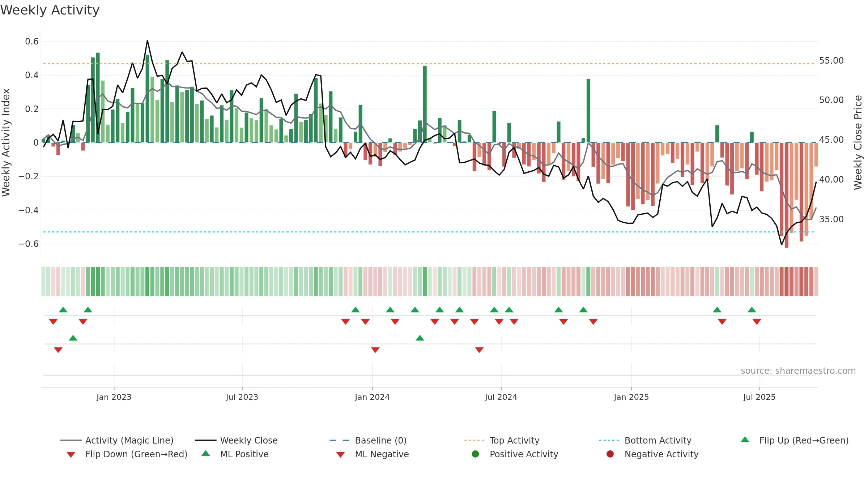Click the 40.00 price axis value
Image resolution: width=868 pixels, height=488 pixels.
click(831, 180)
